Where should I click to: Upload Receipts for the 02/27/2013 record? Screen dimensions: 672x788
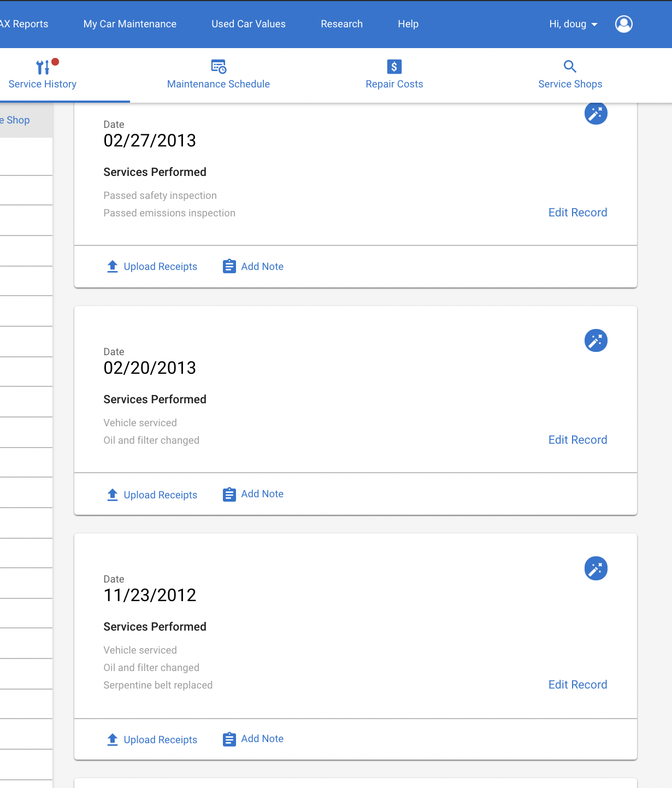click(x=152, y=267)
